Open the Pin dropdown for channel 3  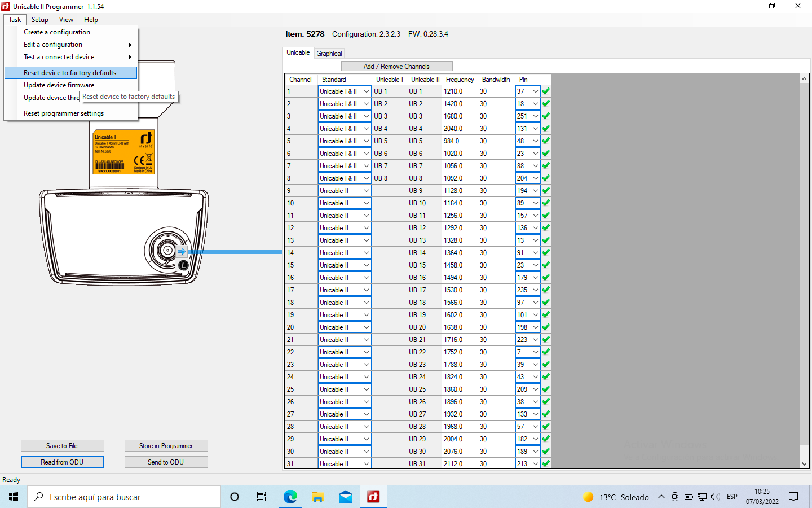pos(535,116)
